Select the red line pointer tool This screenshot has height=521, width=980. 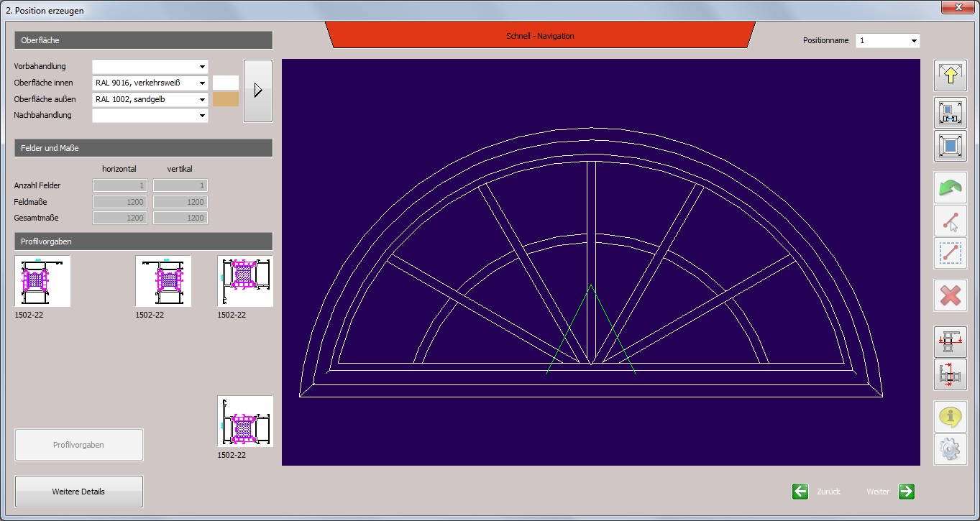point(950,221)
